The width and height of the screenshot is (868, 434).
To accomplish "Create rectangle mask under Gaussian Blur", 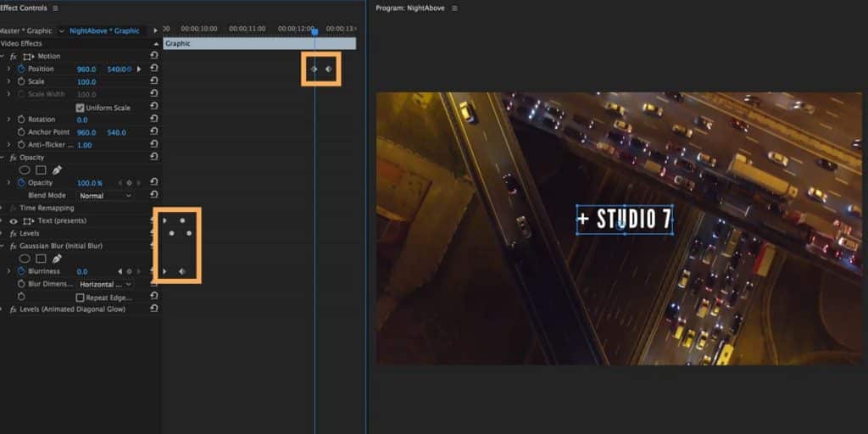I will tap(41, 259).
